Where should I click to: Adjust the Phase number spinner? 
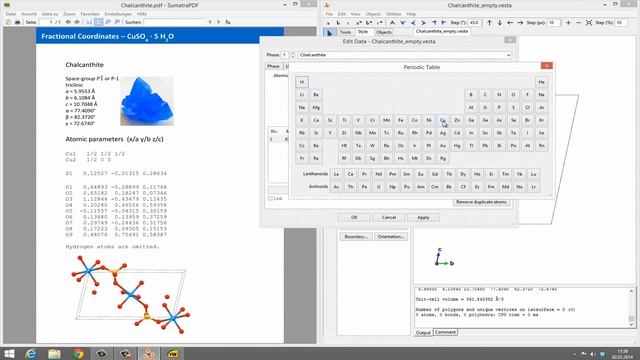(293, 55)
